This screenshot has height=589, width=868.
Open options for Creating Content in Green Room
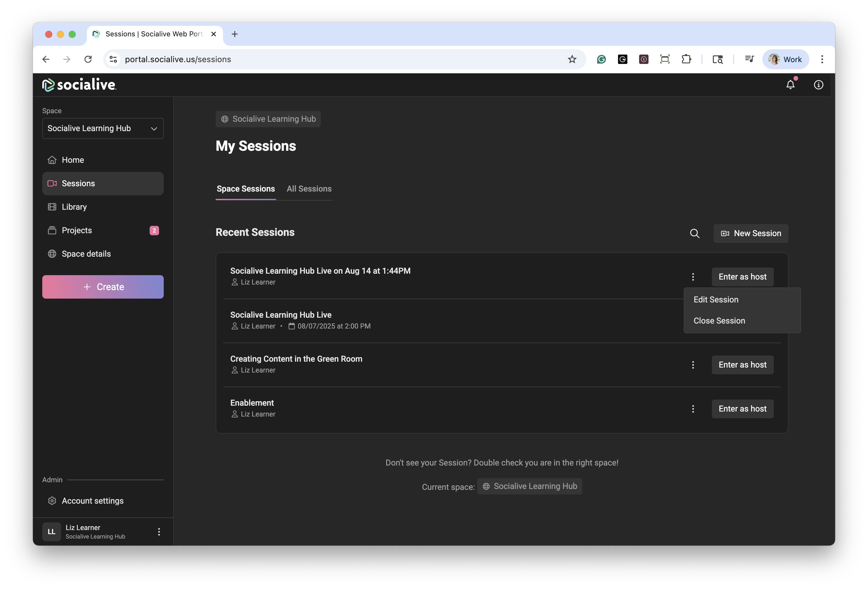(693, 365)
